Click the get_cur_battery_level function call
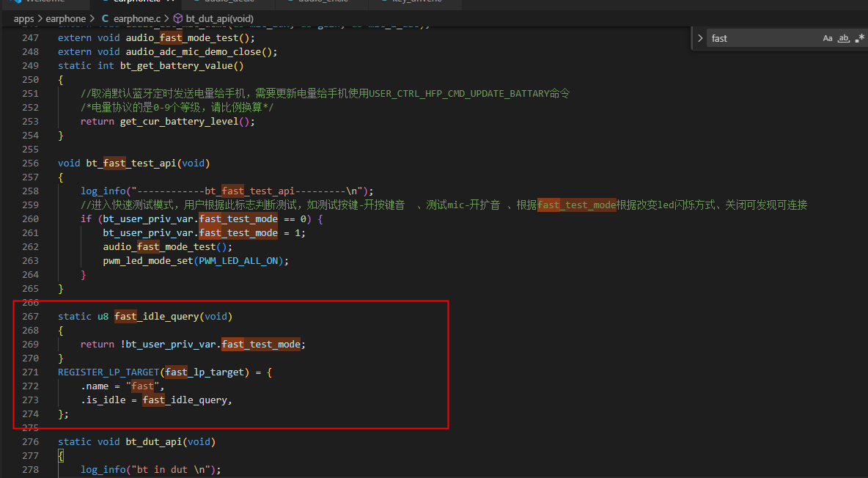This screenshot has height=478, width=868. pos(180,121)
